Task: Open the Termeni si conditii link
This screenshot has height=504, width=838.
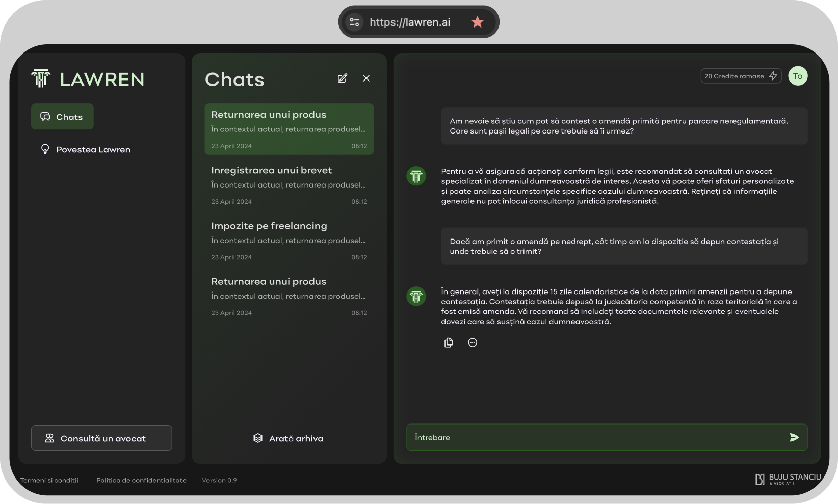Action: coord(49,480)
